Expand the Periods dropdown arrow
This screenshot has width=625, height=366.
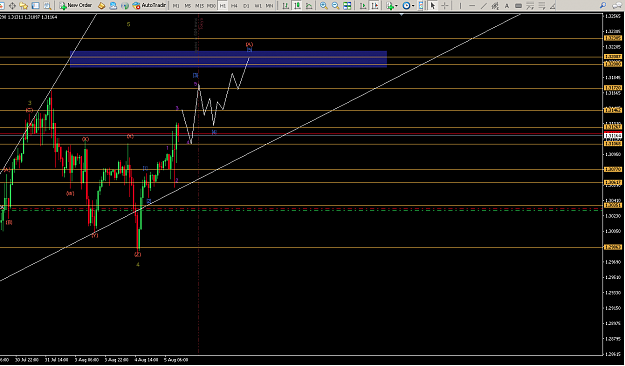point(413,6)
